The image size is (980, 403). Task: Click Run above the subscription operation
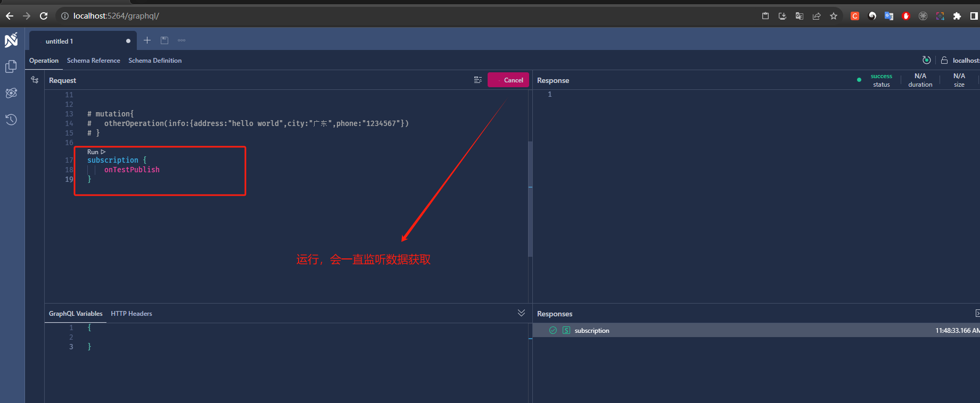(x=96, y=152)
